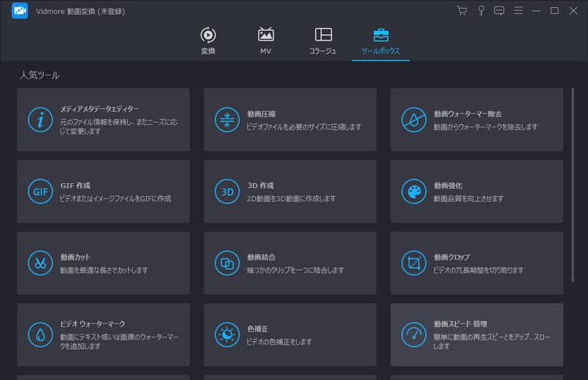The height and width of the screenshot is (380, 588).
Task: Click the description ビデオの色補正をします
Action: pyautogui.click(x=279, y=342)
